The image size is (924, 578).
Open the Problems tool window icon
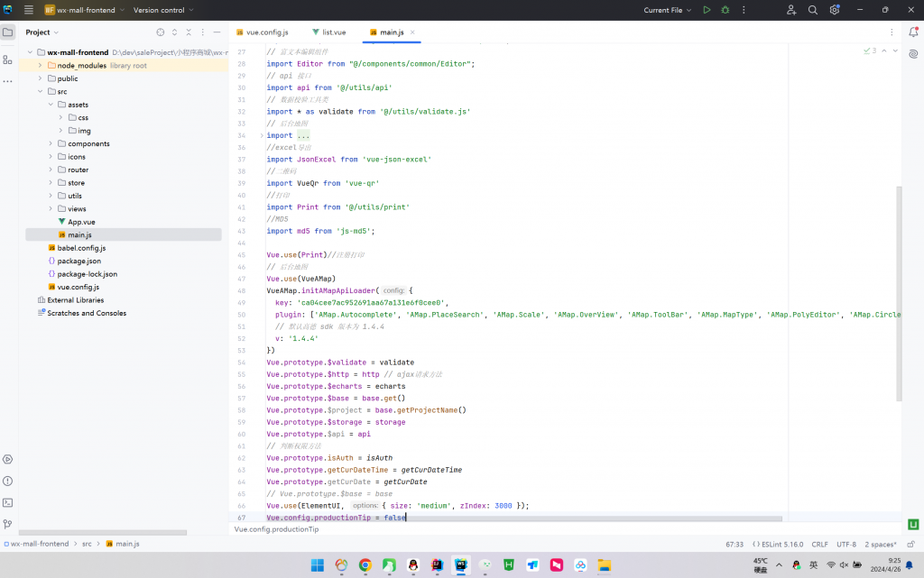[x=8, y=481]
